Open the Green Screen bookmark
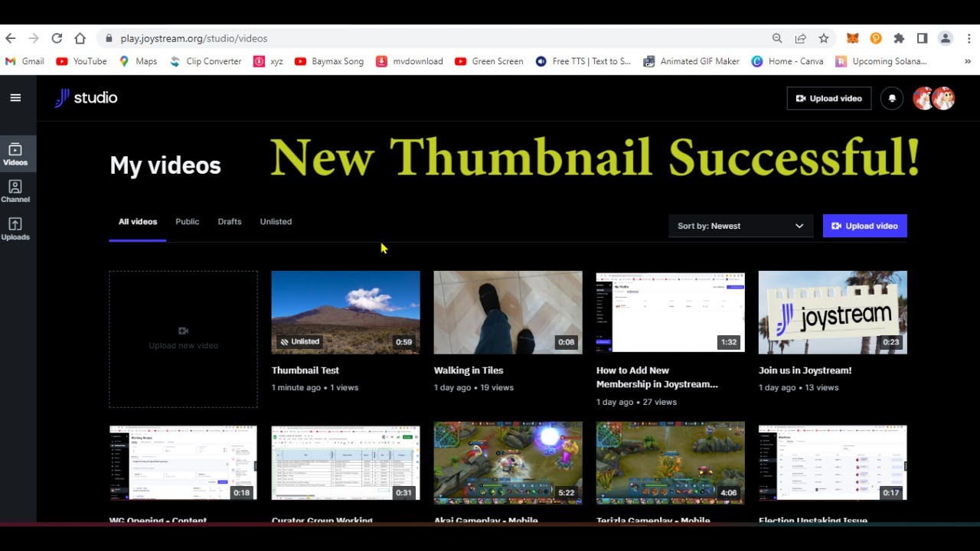The image size is (980, 551). [x=489, y=61]
